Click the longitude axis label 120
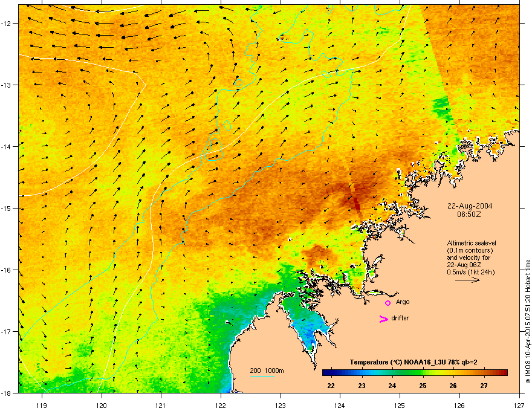 (x=102, y=405)
